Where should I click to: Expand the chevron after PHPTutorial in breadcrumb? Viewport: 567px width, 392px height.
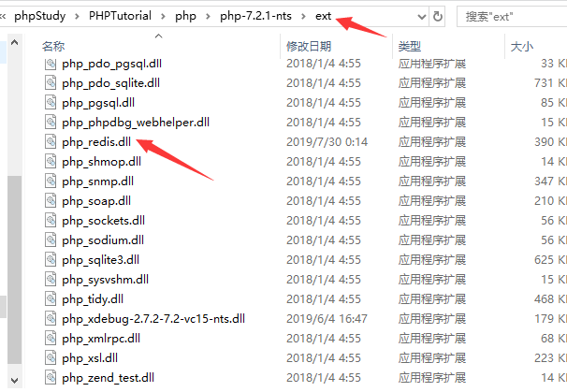[x=163, y=16]
